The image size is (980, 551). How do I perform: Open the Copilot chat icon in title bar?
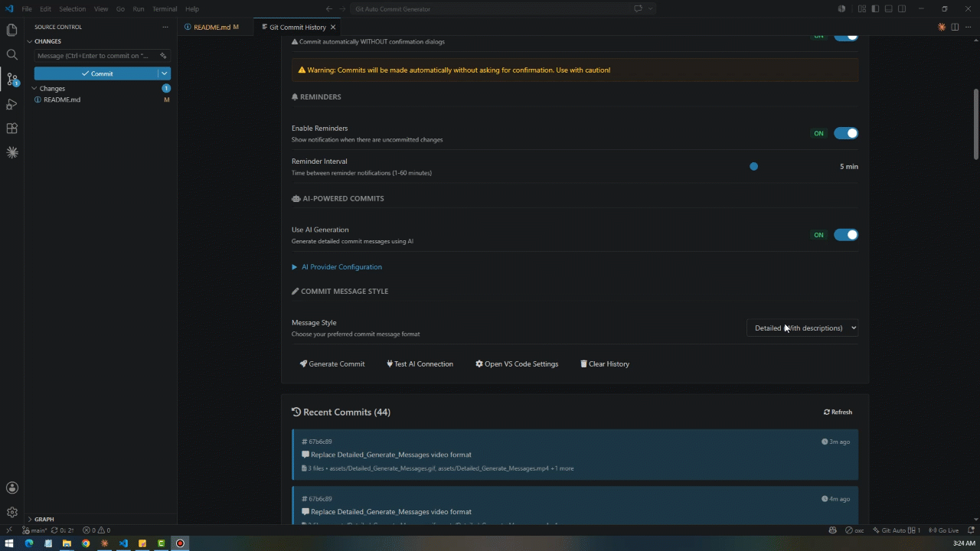pyautogui.click(x=638, y=8)
